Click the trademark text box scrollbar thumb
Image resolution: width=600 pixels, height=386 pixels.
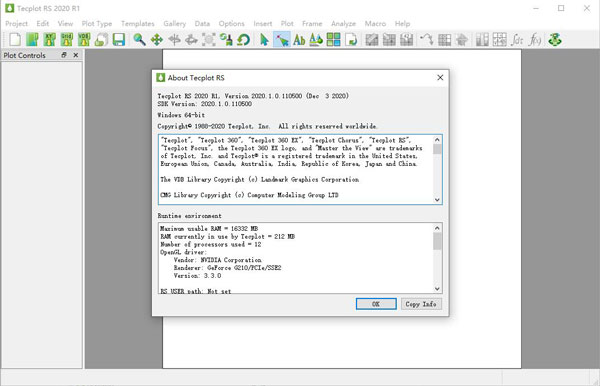pos(437,149)
